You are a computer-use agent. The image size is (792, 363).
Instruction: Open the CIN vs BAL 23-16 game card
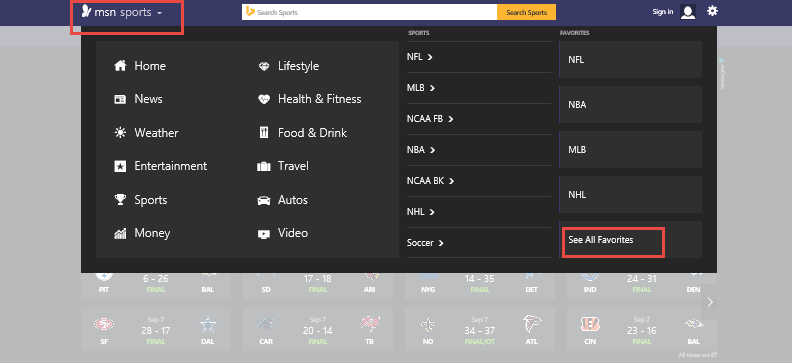[x=641, y=329]
